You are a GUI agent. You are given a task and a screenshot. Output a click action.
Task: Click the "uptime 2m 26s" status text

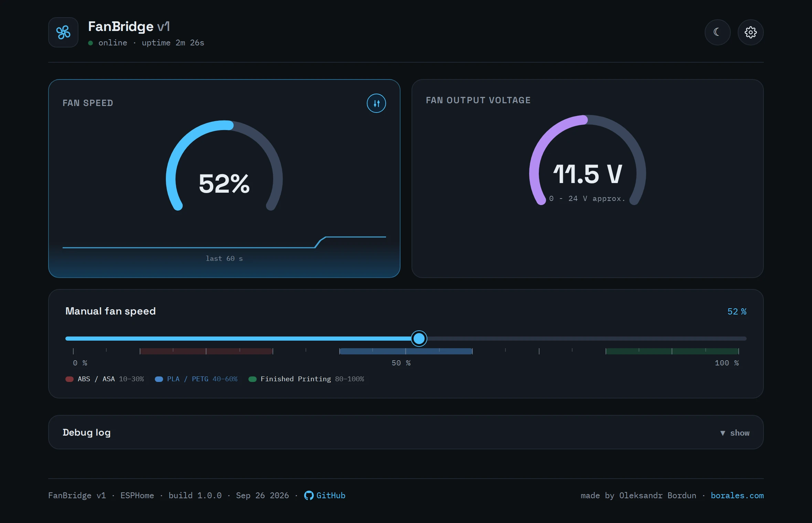[173, 43]
